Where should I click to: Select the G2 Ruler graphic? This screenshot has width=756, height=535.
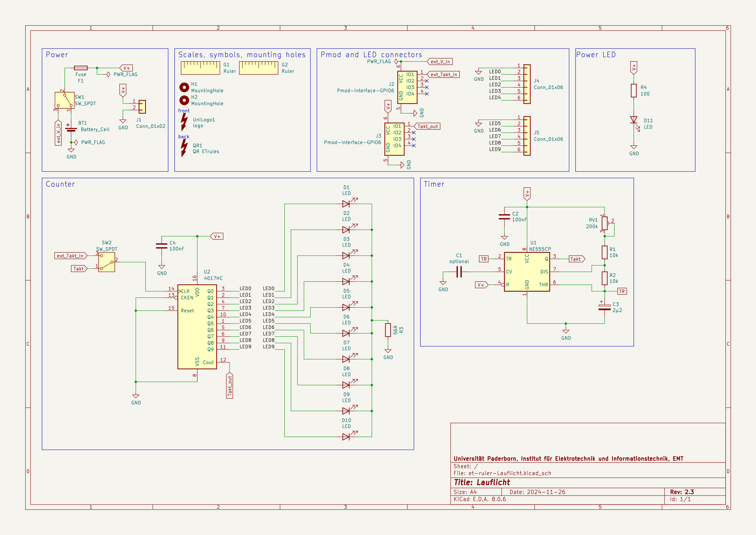coord(258,68)
